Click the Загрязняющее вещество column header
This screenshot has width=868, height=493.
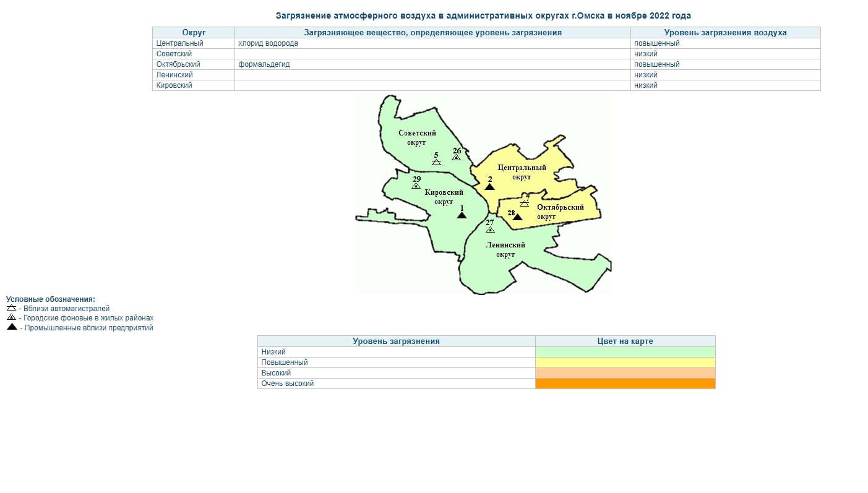(432, 33)
